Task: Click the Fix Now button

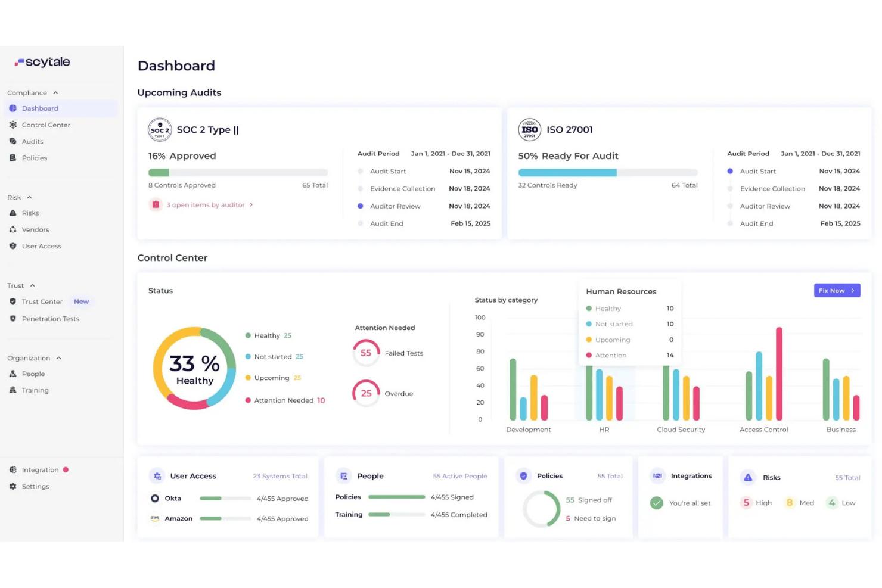Action: click(837, 291)
